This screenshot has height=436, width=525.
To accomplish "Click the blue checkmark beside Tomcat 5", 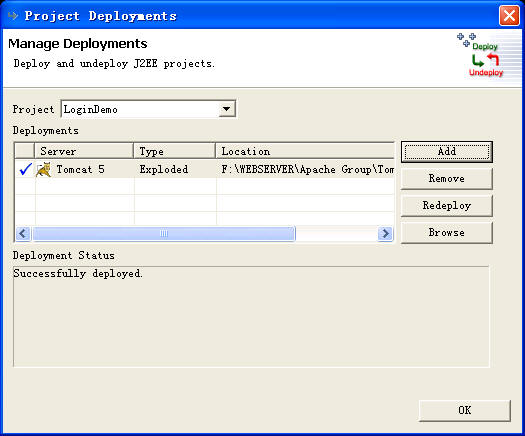I will point(25,169).
